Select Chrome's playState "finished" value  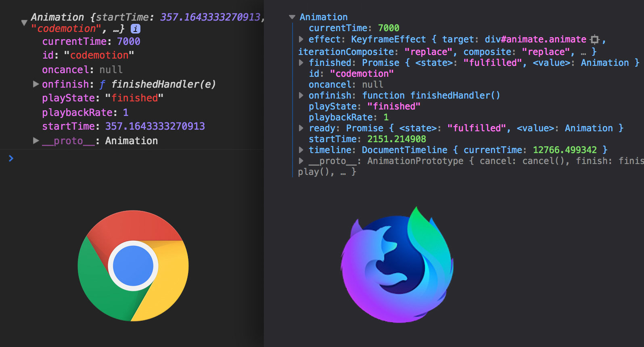134,98
